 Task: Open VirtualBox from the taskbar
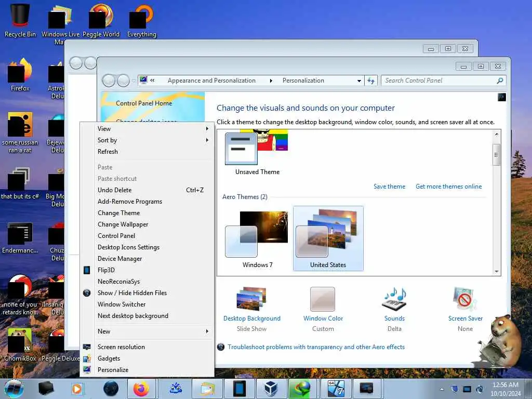(x=271, y=389)
